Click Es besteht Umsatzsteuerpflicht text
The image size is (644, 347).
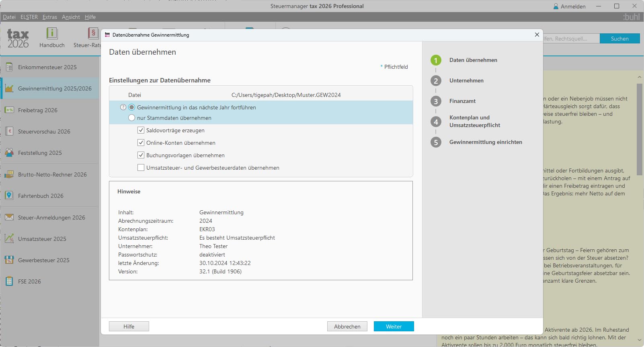(237, 238)
